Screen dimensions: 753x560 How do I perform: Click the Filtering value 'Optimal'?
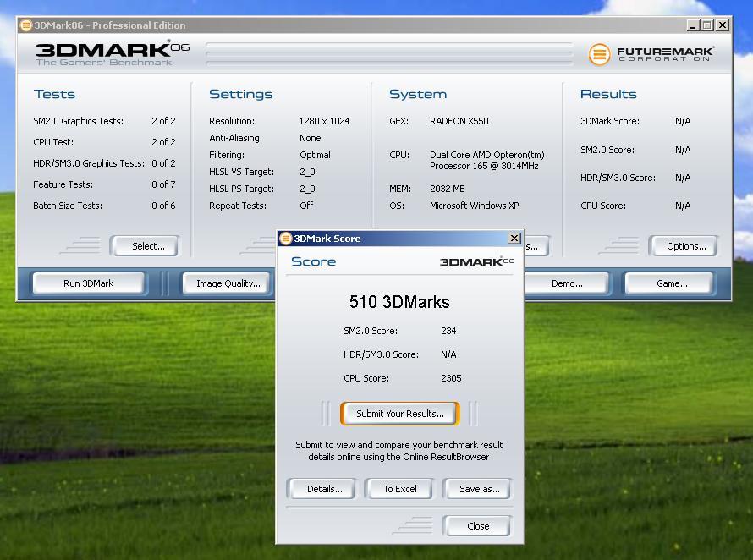[x=315, y=155]
